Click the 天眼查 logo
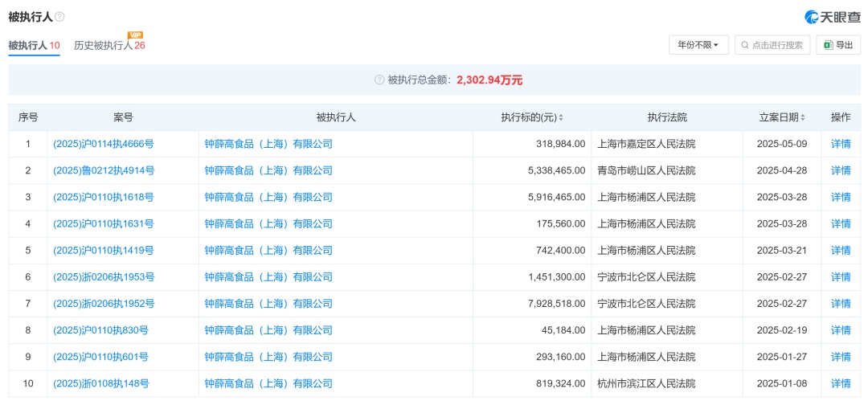 pyautogui.click(x=833, y=17)
